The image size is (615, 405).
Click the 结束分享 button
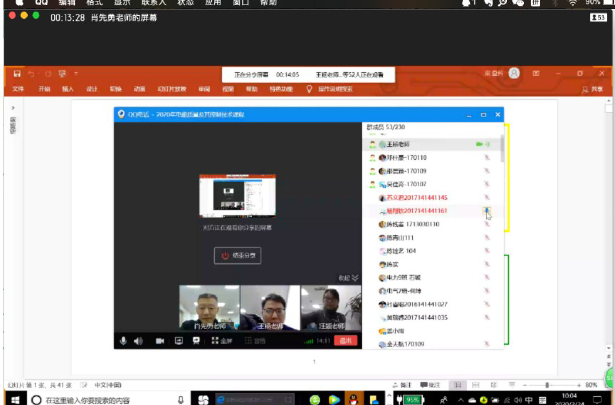(236, 256)
